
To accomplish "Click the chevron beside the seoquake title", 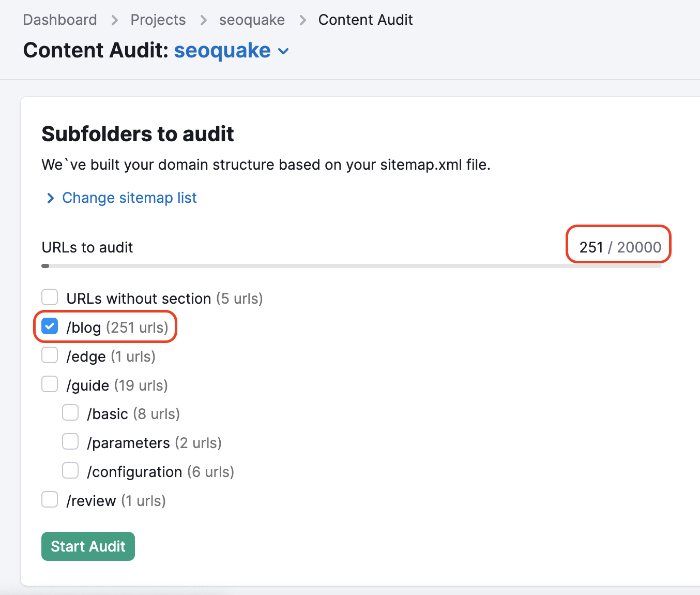I will (283, 51).
